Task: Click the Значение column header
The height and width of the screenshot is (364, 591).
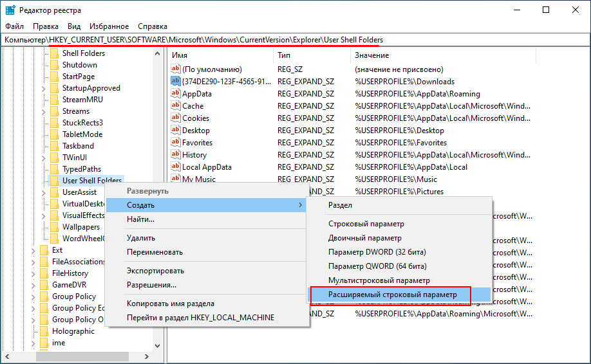Action: point(443,55)
